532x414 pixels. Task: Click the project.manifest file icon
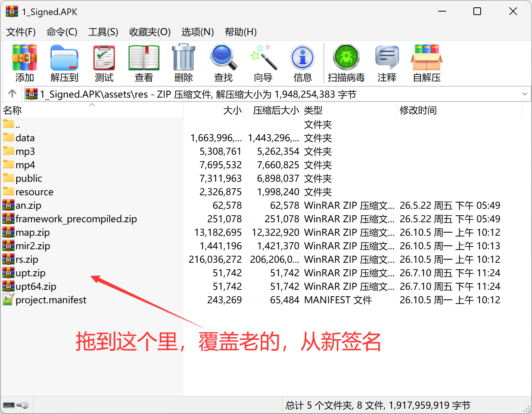click(x=8, y=299)
